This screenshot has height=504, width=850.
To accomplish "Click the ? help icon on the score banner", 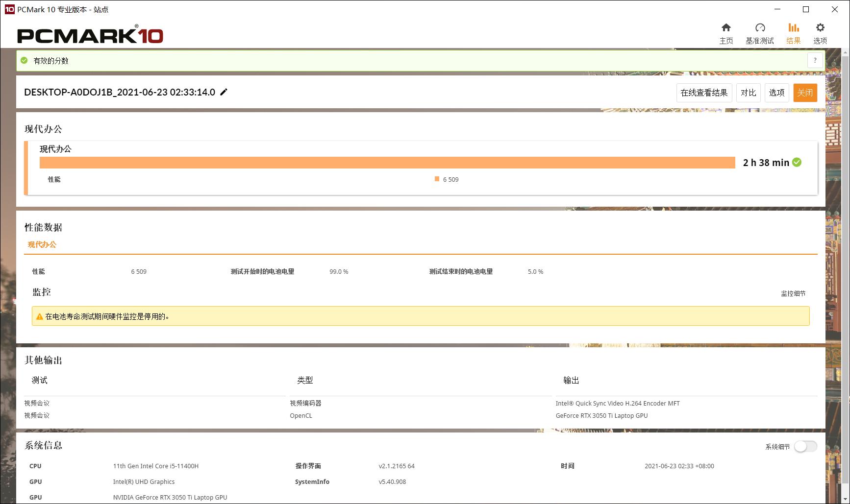I will [x=815, y=60].
